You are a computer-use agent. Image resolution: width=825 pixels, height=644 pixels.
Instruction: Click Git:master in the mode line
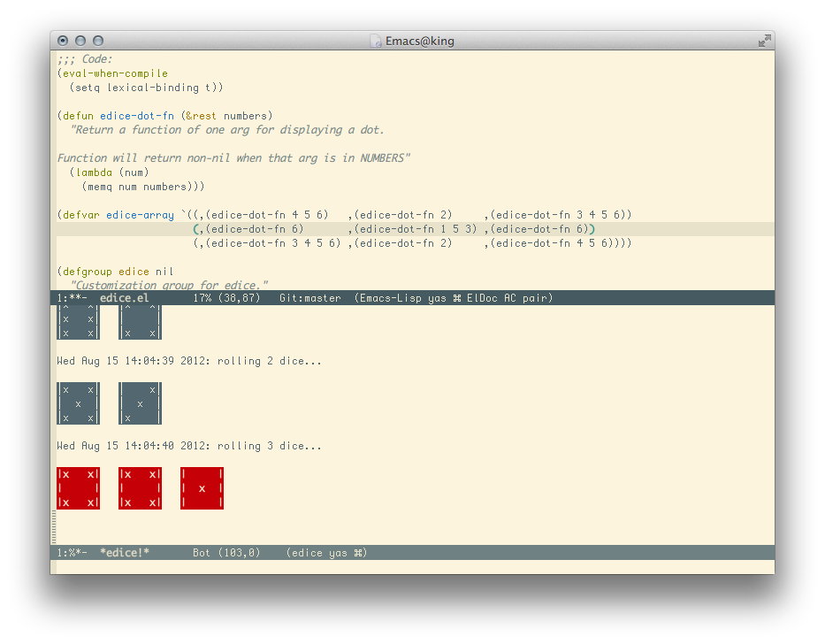click(x=309, y=298)
